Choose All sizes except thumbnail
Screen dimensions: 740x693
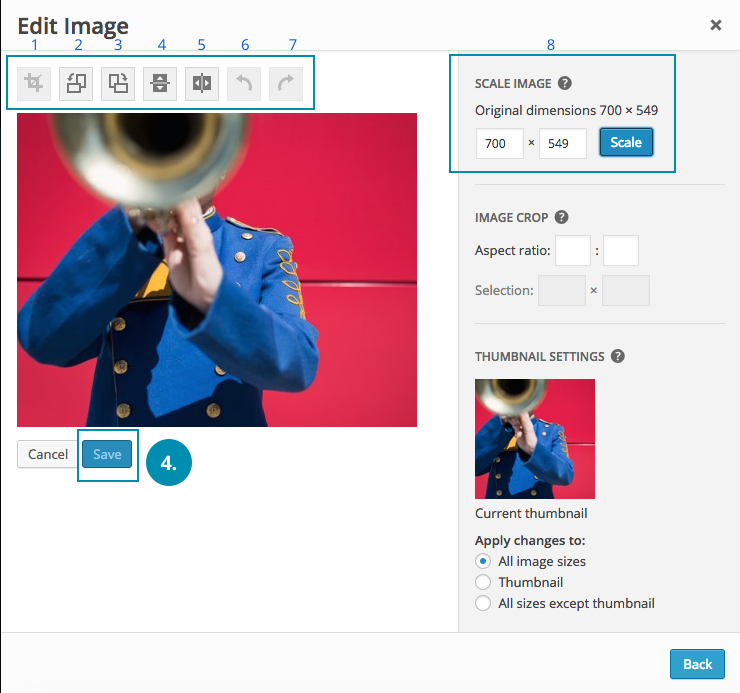tap(483, 603)
